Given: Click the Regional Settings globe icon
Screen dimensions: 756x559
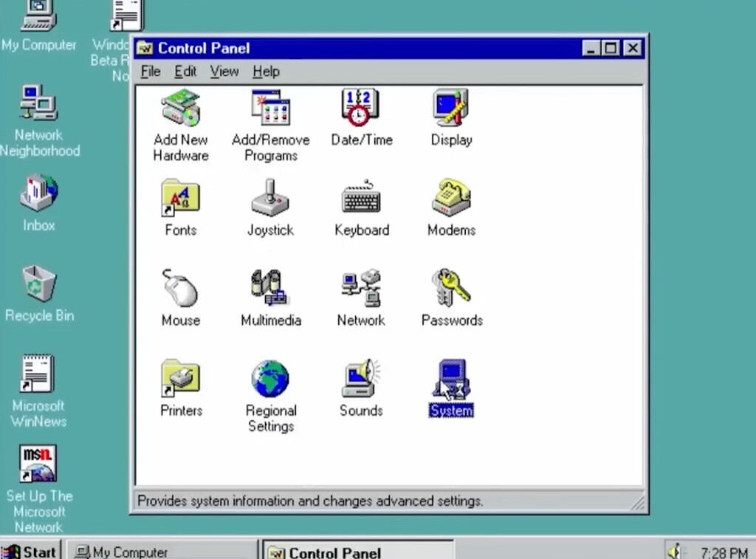Looking at the screenshot, I should 270,379.
